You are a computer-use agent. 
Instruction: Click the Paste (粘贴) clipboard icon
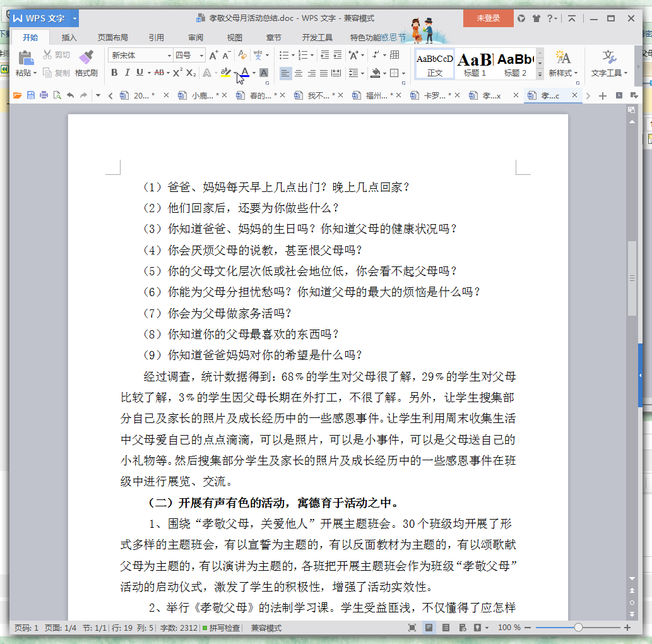(x=26, y=58)
